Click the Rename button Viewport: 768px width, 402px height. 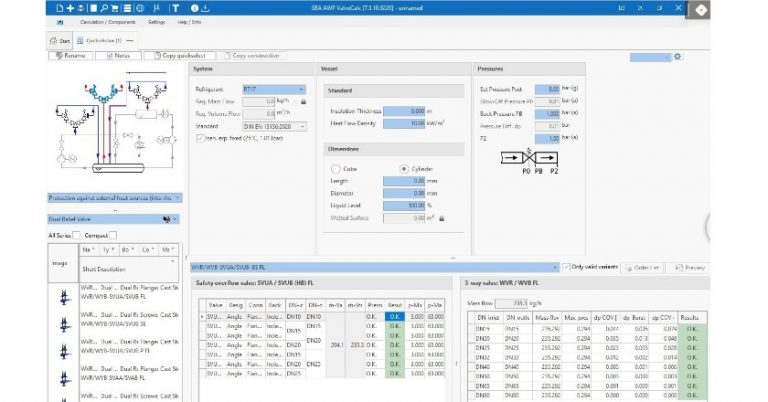[x=70, y=56]
